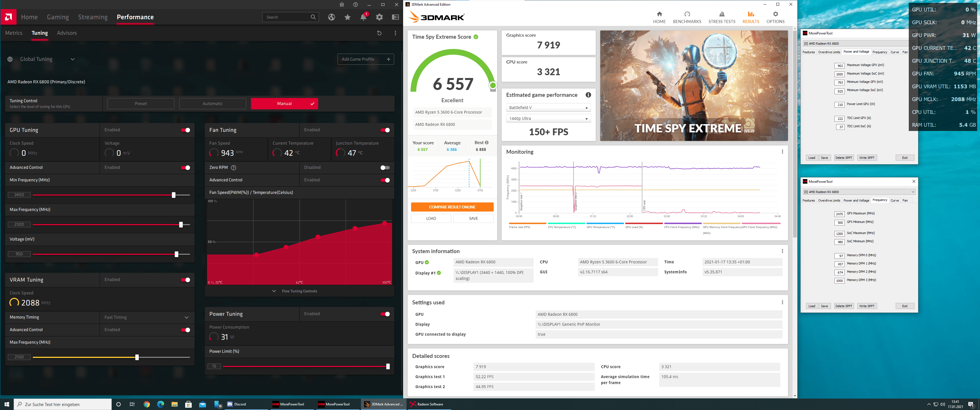Click the GPU Voltage (mV) slider handle

coord(176,255)
